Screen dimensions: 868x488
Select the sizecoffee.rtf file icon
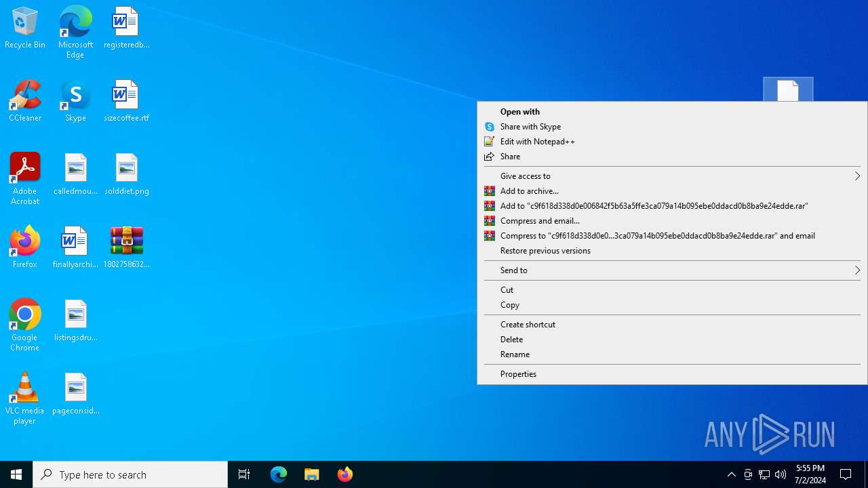pyautogui.click(x=126, y=101)
